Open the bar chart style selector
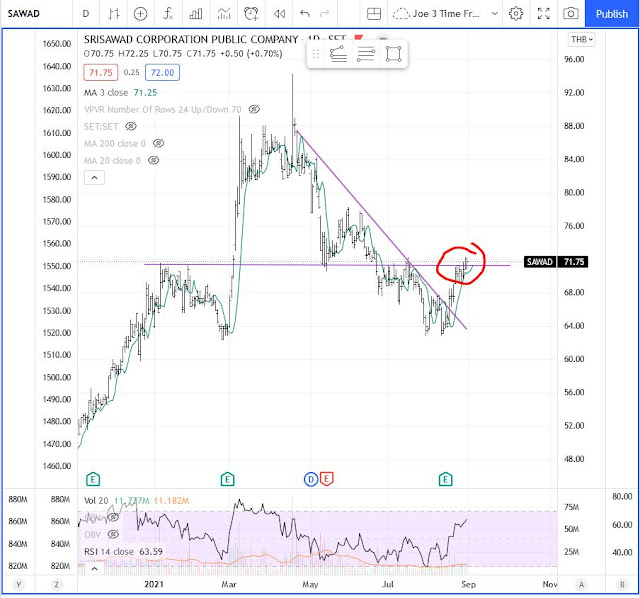640x598 pixels. click(x=114, y=13)
